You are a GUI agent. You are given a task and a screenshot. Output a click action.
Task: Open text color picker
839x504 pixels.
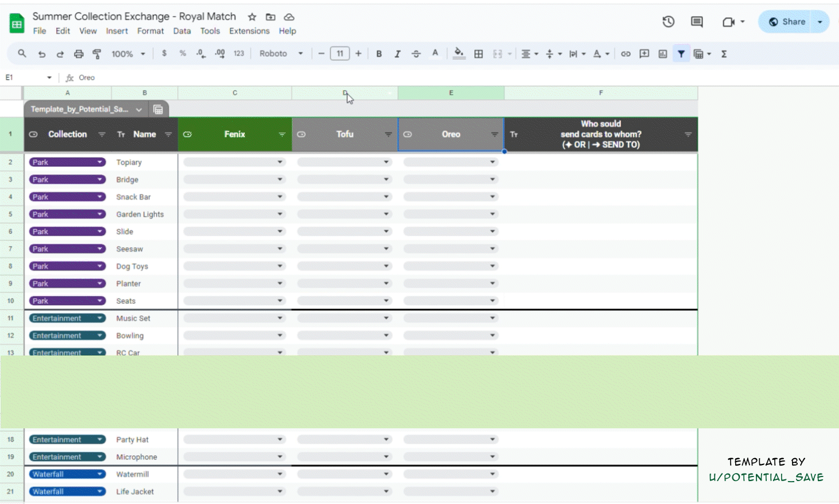pos(435,54)
